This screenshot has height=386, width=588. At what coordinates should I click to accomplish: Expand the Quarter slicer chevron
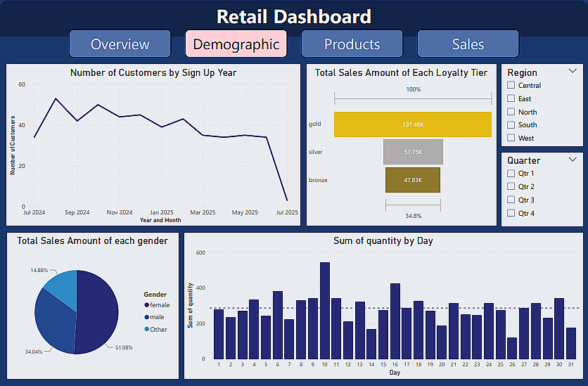click(x=572, y=160)
